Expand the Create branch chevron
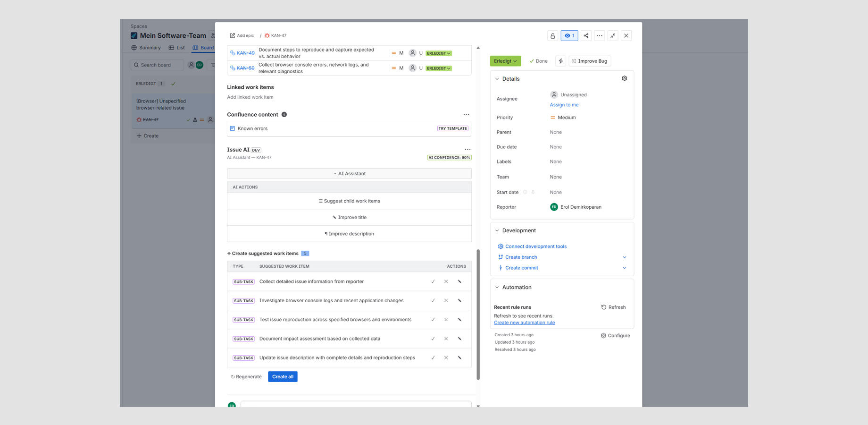868x425 pixels. pyautogui.click(x=625, y=257)
